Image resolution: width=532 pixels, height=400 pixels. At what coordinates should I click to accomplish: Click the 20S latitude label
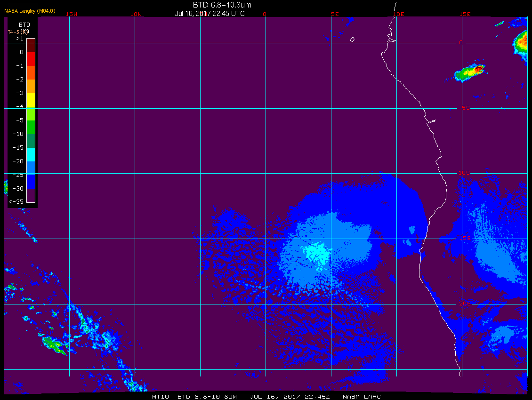pos(465,304)
